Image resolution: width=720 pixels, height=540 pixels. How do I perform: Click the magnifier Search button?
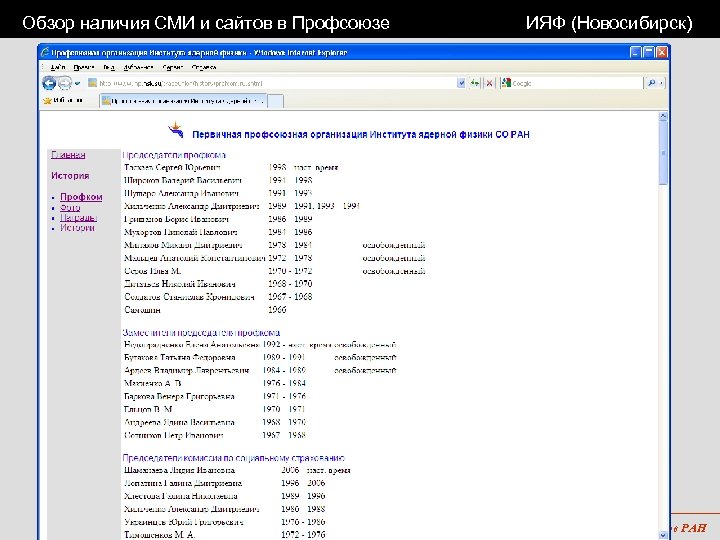coord(651,83)
